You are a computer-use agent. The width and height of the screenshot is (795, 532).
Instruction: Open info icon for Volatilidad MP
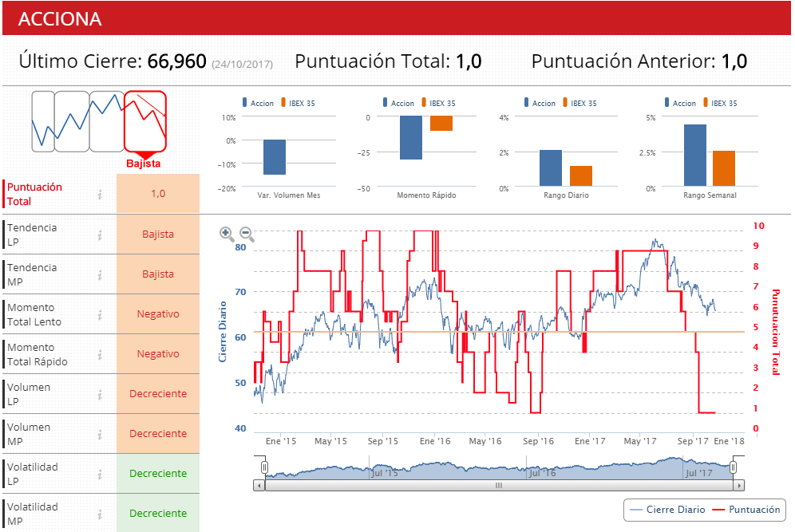point(100,514)
